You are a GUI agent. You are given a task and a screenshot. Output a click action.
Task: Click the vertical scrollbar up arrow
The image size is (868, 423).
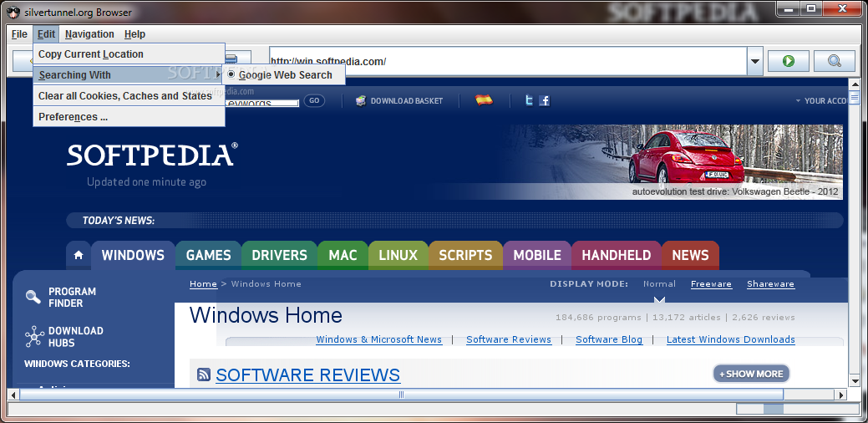(x=854, y=84)
